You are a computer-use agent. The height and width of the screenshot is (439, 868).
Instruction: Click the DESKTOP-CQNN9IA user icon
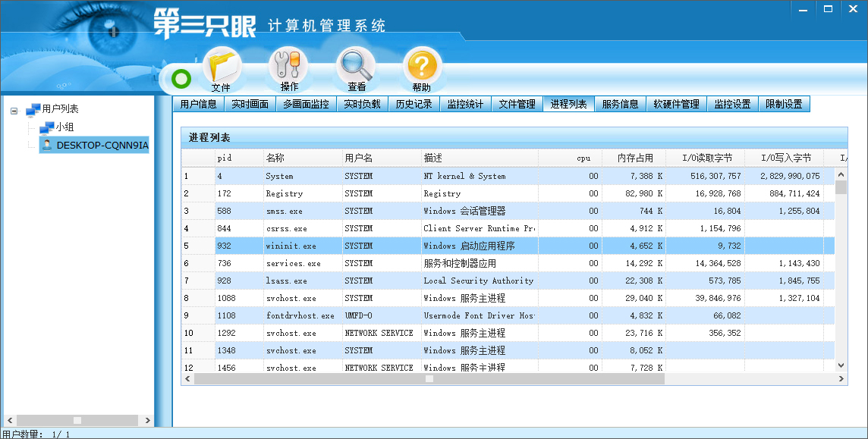pyautogui.click(x=47, y=145)
